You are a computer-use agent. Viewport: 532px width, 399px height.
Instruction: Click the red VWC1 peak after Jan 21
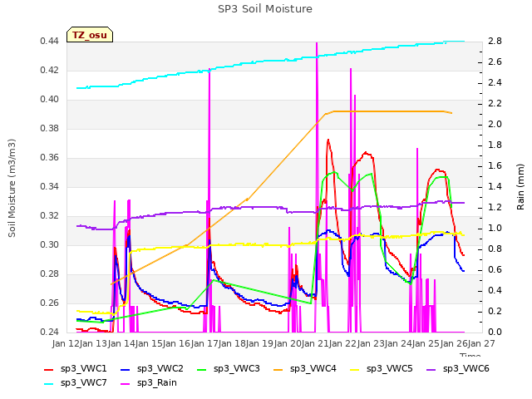point(328,140)
